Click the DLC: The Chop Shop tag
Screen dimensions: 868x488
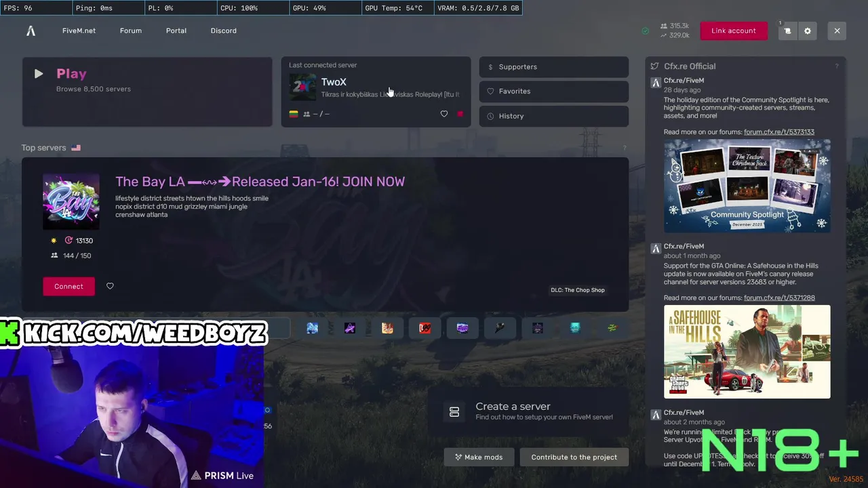click(578, 290)
